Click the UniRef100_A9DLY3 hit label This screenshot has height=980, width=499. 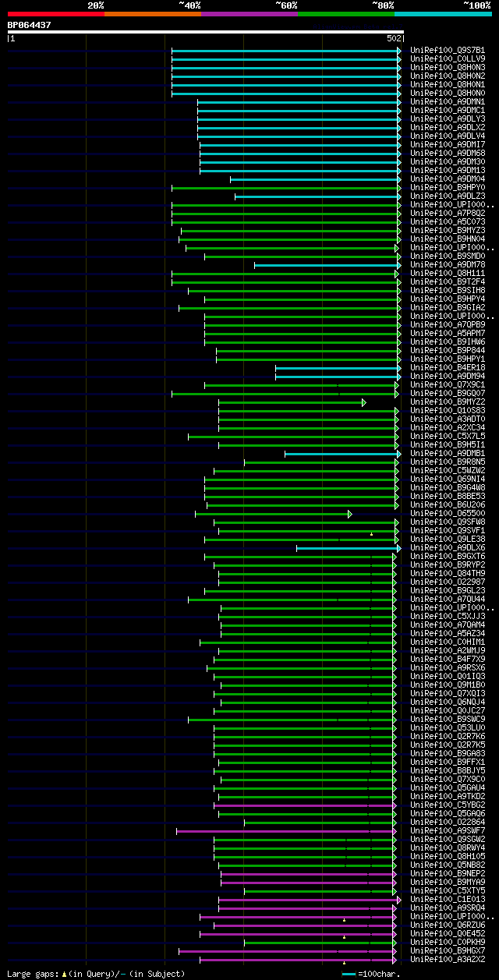(x=448, y=119)
